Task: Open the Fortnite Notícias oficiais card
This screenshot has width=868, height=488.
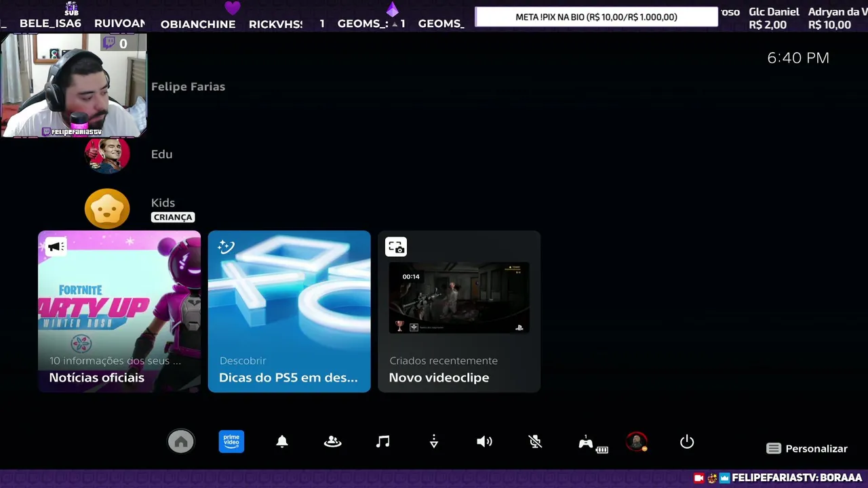Action: (119, 312)
